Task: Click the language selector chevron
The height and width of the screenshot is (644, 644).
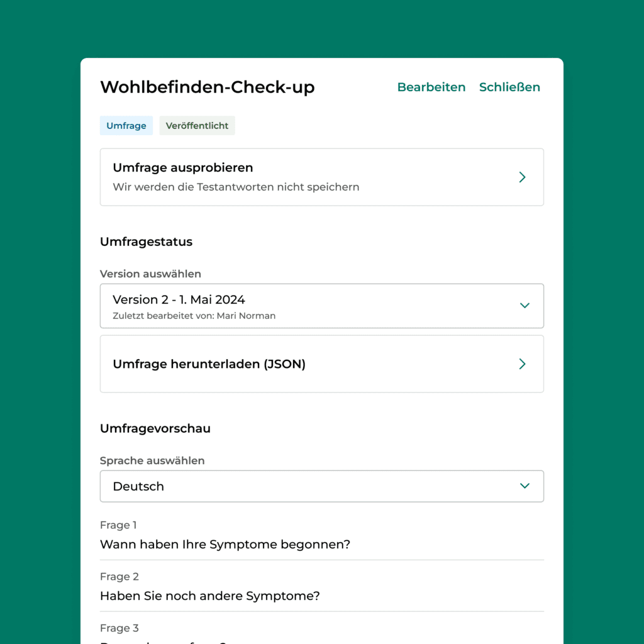Action: tap(525, 486)
